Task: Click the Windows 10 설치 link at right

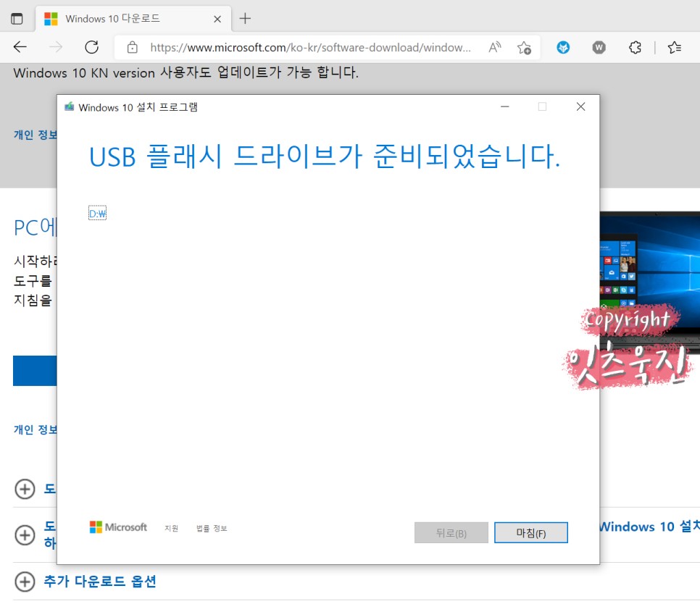Action: click(x=649, y=527)
